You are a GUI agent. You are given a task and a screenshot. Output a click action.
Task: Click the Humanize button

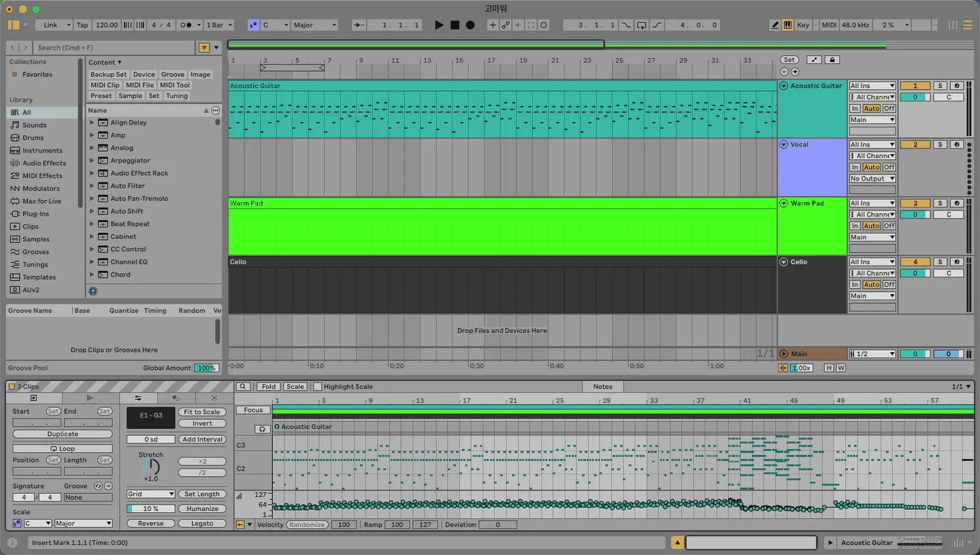point(202,509)
